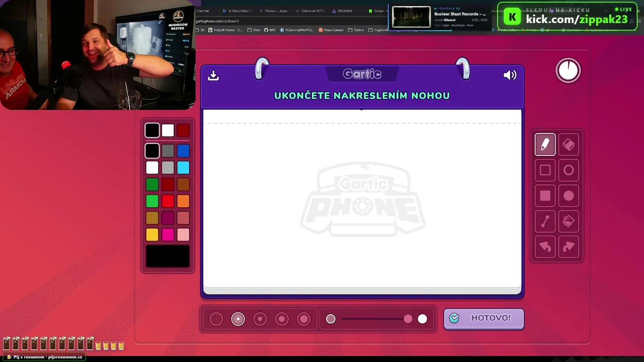644x362 pixels.
Task: Open the MPC GitHub bookmark
Action: (x=270, y=30)
